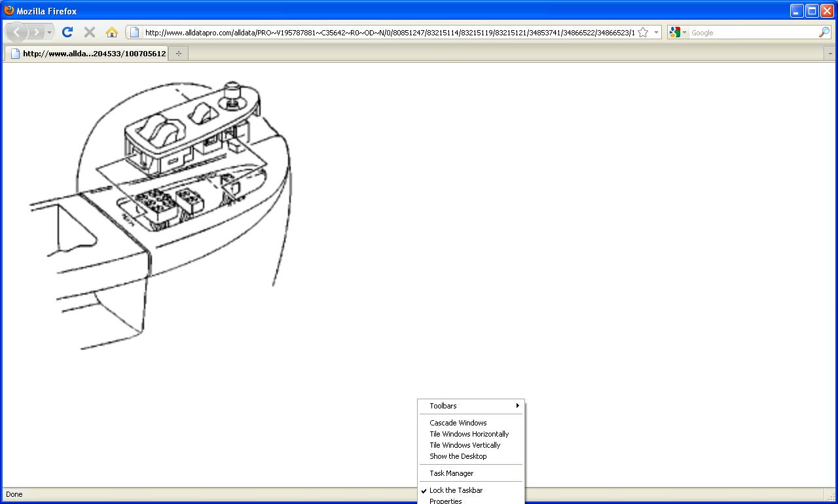The image size is (838, 504).
Task: Click the Google search box
Action: (753, 32)
